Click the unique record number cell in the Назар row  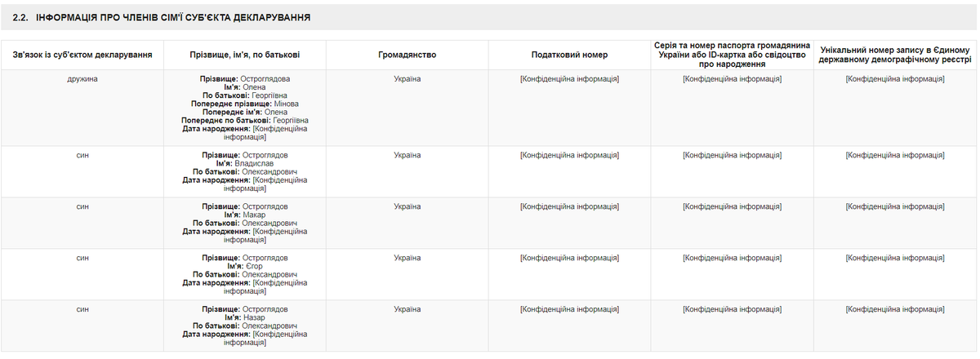[895, 309]
